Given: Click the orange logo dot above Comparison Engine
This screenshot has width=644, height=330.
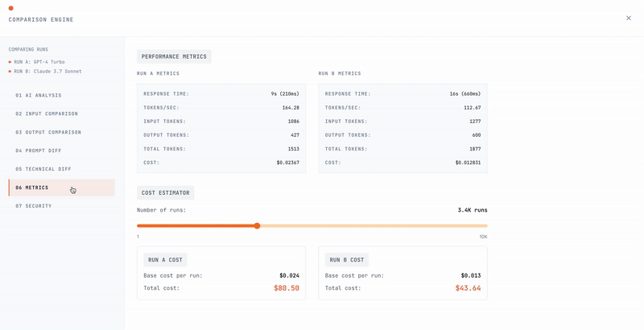Looking at the screenshot, I should click(x=11, y=8).
